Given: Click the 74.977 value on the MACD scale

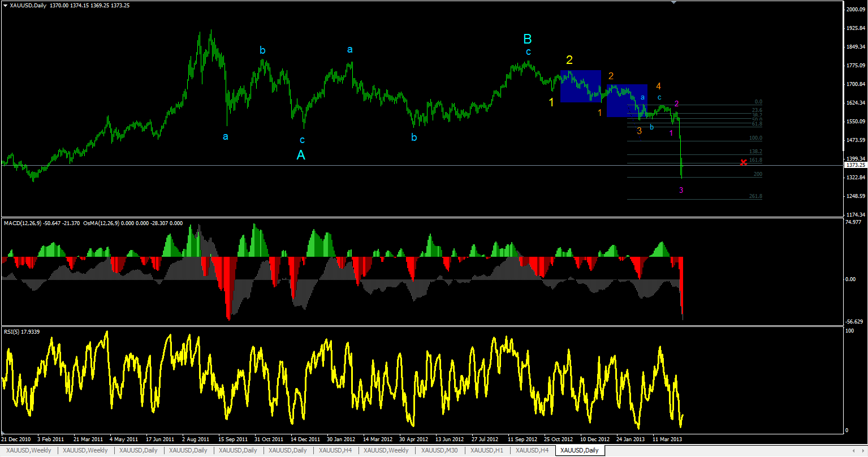Looking at the screenshot, I should coord(854,222).
